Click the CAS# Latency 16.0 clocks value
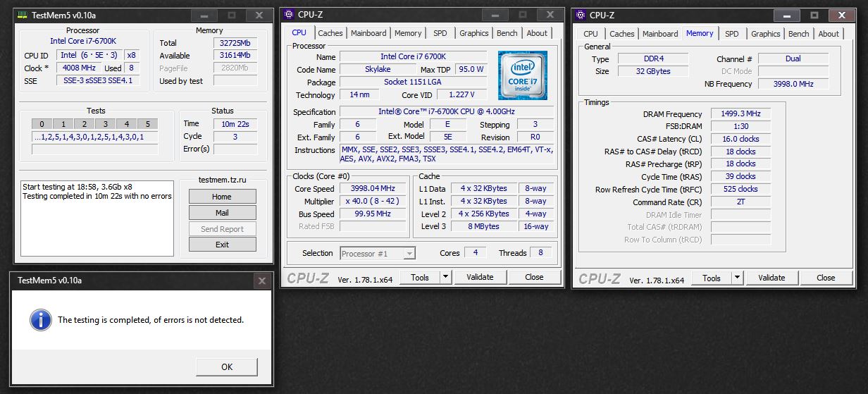 pos(740,139)
